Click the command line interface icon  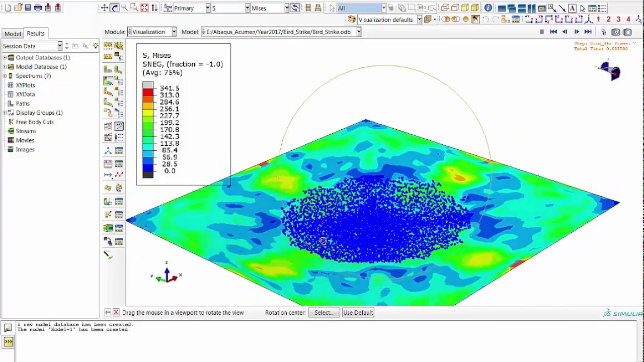point(8,342)
